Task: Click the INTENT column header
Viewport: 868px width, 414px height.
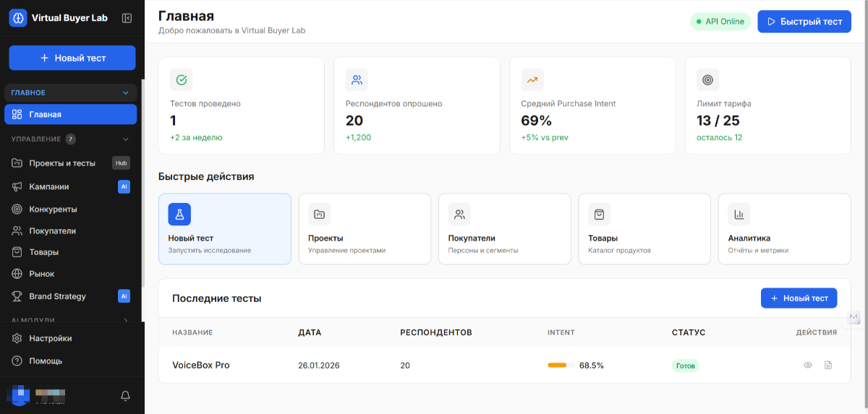Action: click(x=561, y=332)
